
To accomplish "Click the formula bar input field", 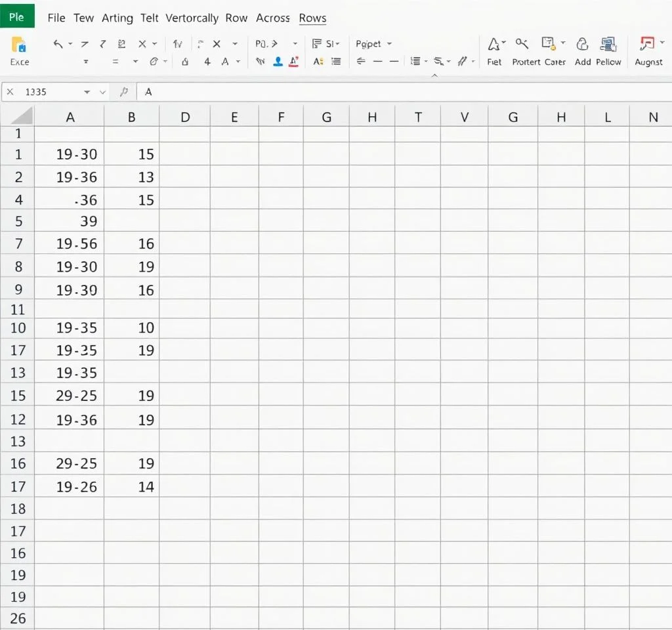I will point(394,93).
